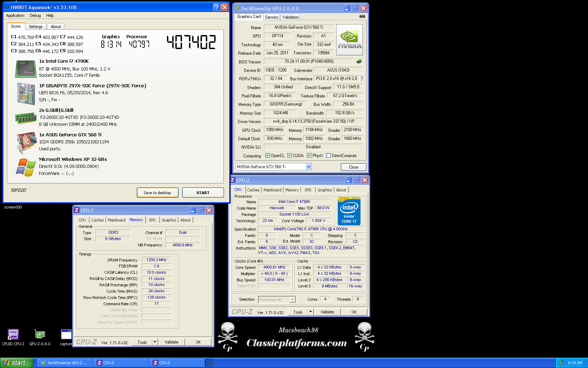Open the Help menu in Aquamark
The image size is (588, 368).
point(50,15)
